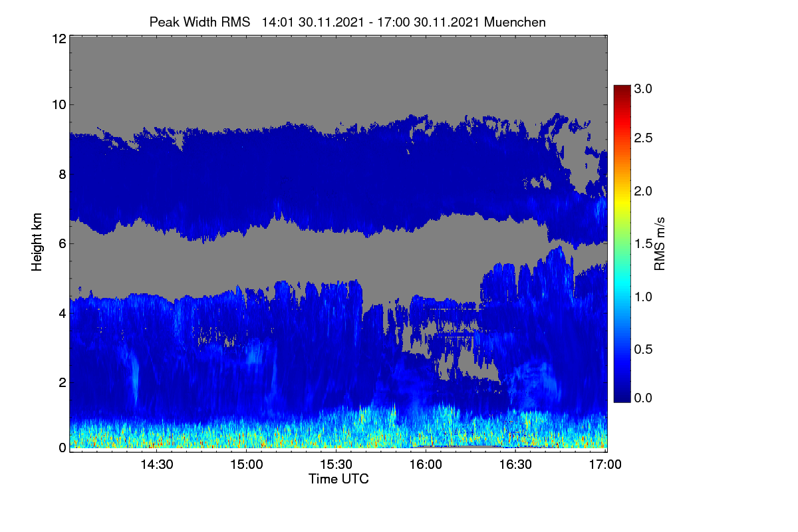The image size is (798, 532).
Task: Click the colorbar value 0.0
Action: (643, 398)
